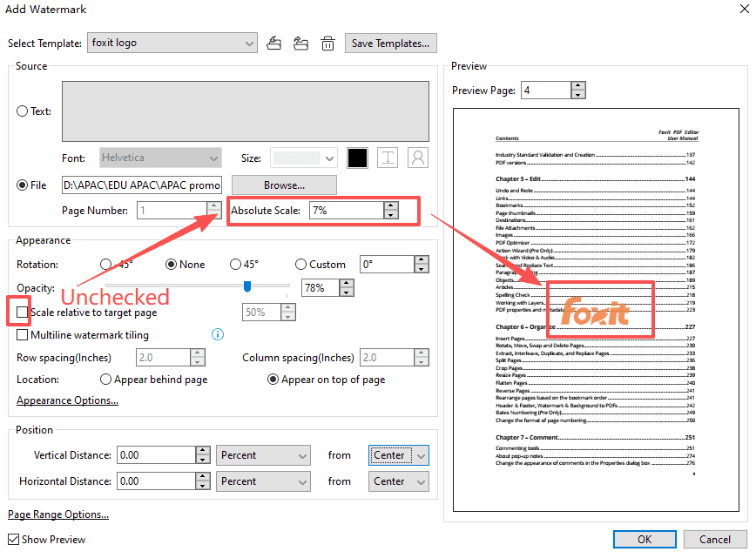Select the Text source radio button
Screen dimensions: 756x558
point(22,111)
